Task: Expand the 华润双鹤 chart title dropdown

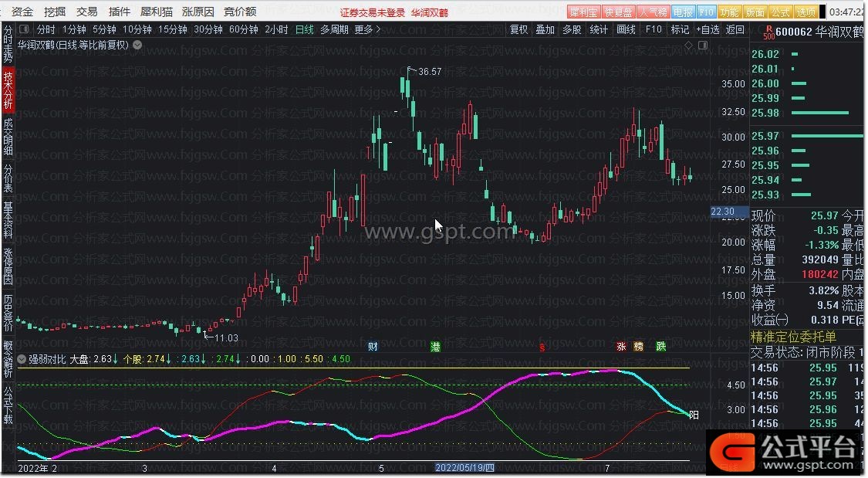Action: click(x=137, y=46)
